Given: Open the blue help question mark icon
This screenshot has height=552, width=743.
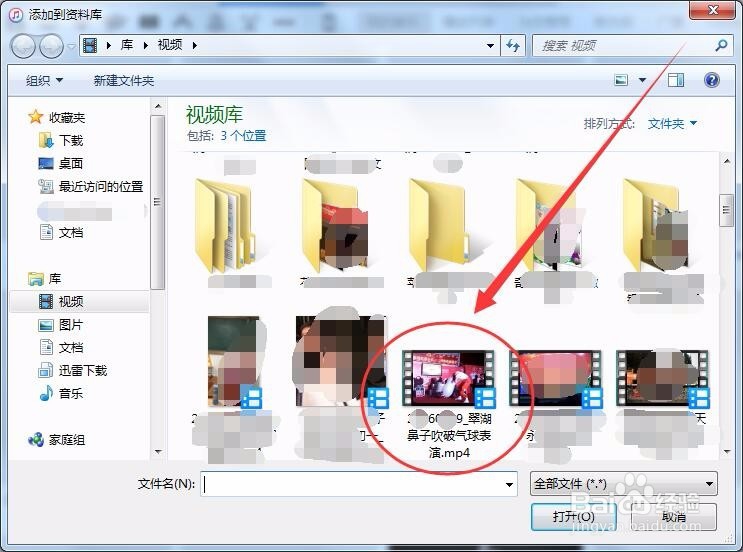Looking at the screenshot, I should click(712, 80).
